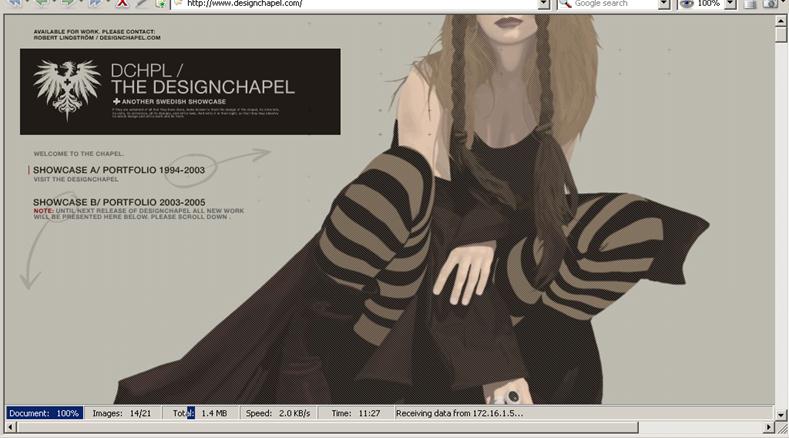The image size is (789, 438).
Task: Click the page icon with green star
Action: tap(161, 4)
